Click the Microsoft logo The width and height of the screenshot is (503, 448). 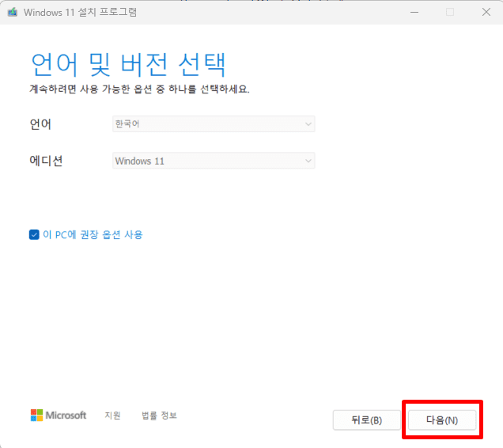point(59,415)
